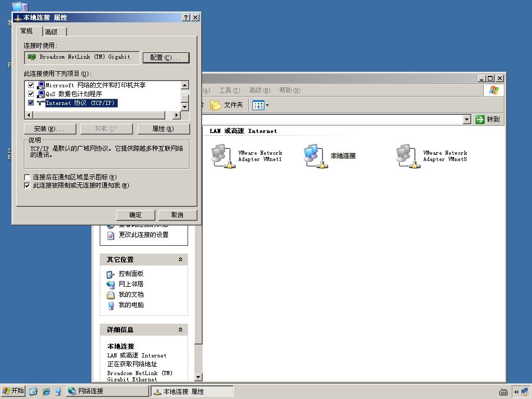
Task: Click the 更改此连接的设置 task icon
Action: point(111,235)
